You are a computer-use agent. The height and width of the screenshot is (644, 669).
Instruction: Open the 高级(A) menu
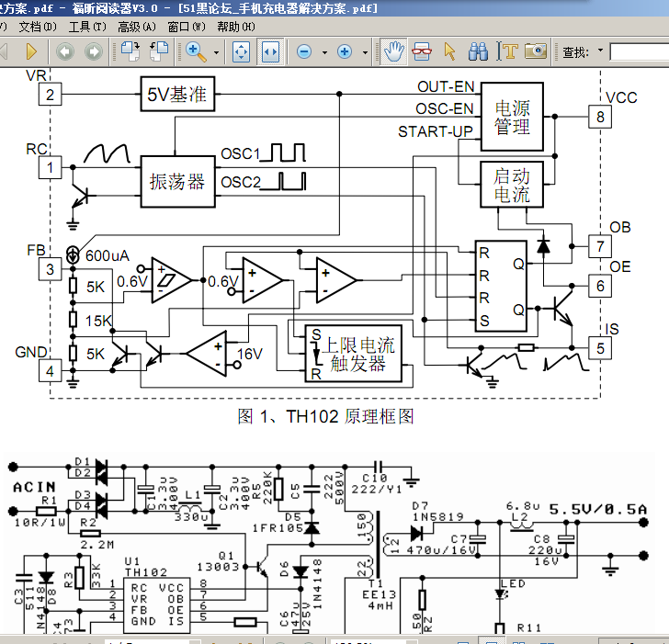(137, 27)
